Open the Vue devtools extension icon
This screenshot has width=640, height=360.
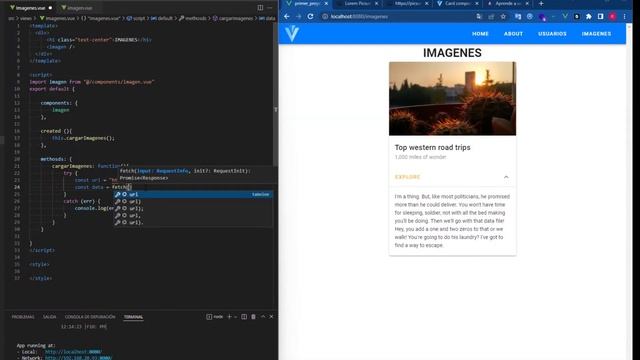[x=565, y=16]
